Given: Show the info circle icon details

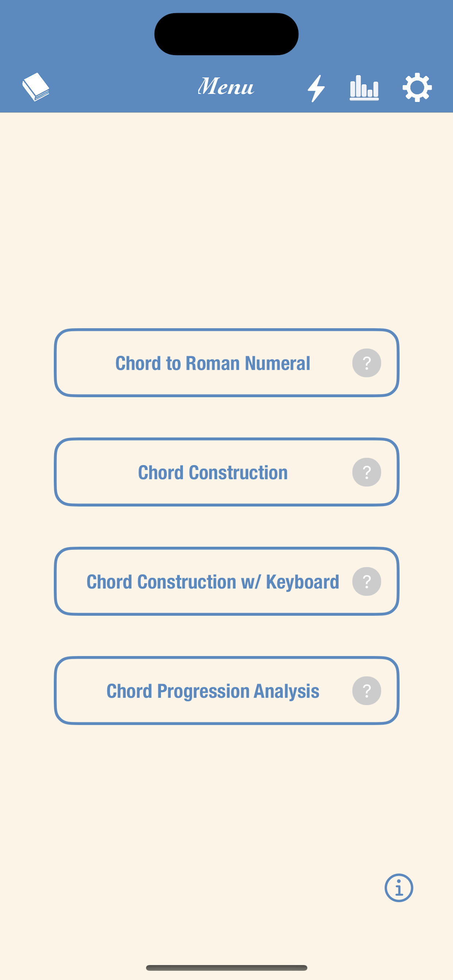Looking at the screenshot, I should [399, 887].
